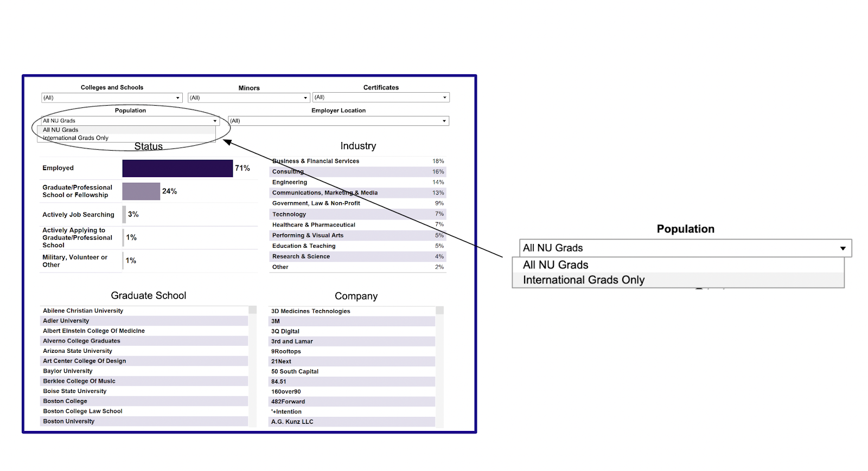Select International Grads Only in the enlarged list
The image size is (868, 471).
(x=678, y=280)
